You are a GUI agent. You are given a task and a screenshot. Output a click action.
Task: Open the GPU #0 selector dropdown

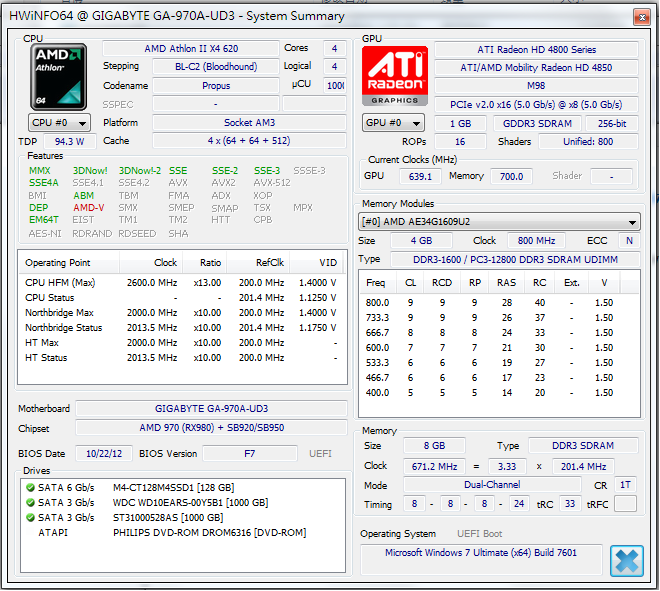click(393, 123)
